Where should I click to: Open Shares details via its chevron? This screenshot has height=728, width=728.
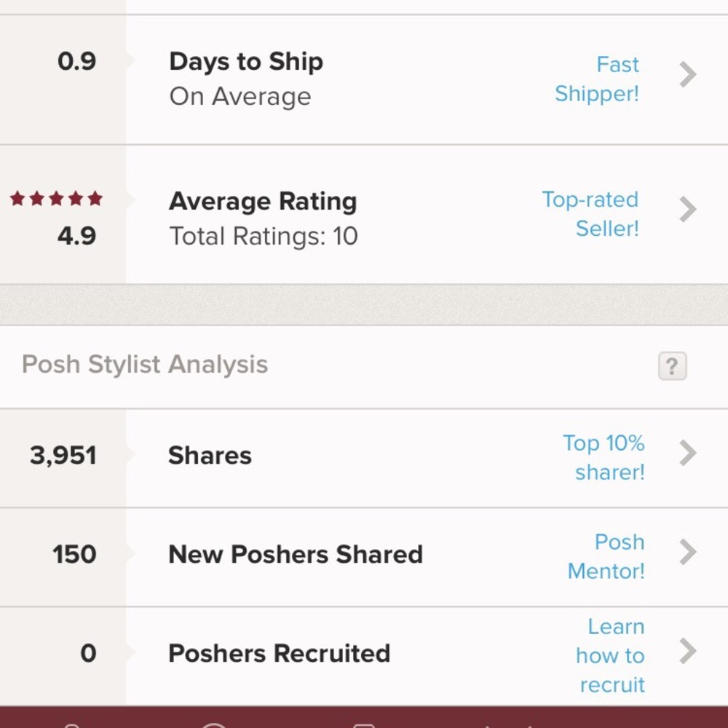click(687, 454)
